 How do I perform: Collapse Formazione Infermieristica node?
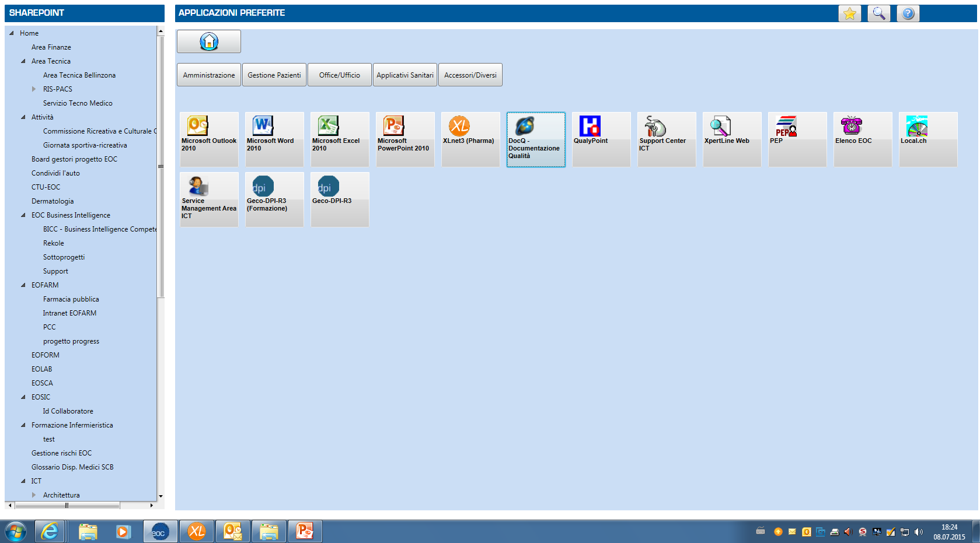(23, 425)
